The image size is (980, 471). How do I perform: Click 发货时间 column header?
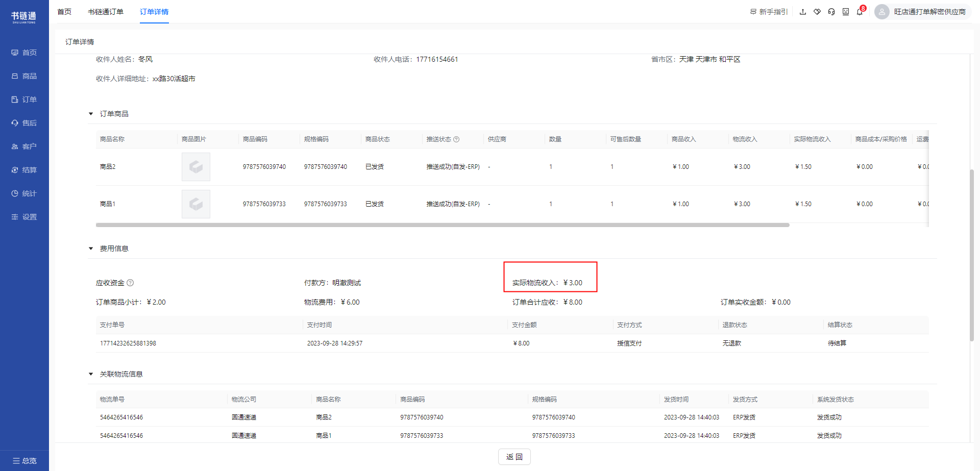click(x=676, y=400)
